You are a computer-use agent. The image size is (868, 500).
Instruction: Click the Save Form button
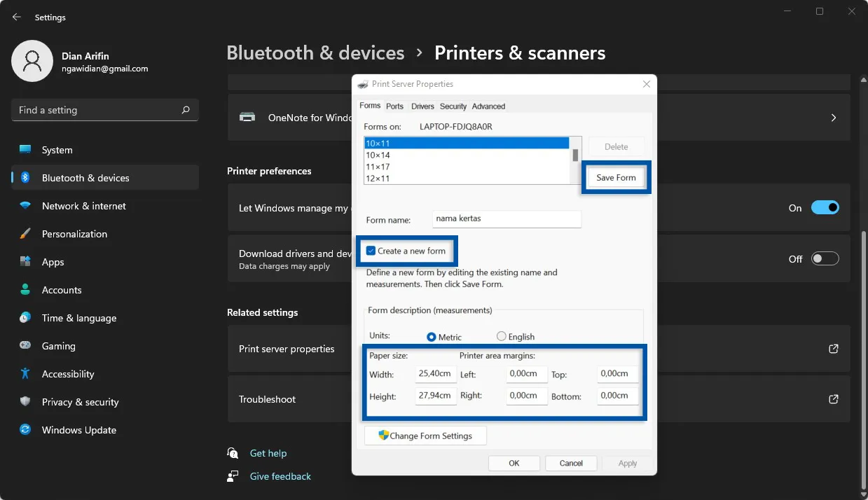coord(616,177)
